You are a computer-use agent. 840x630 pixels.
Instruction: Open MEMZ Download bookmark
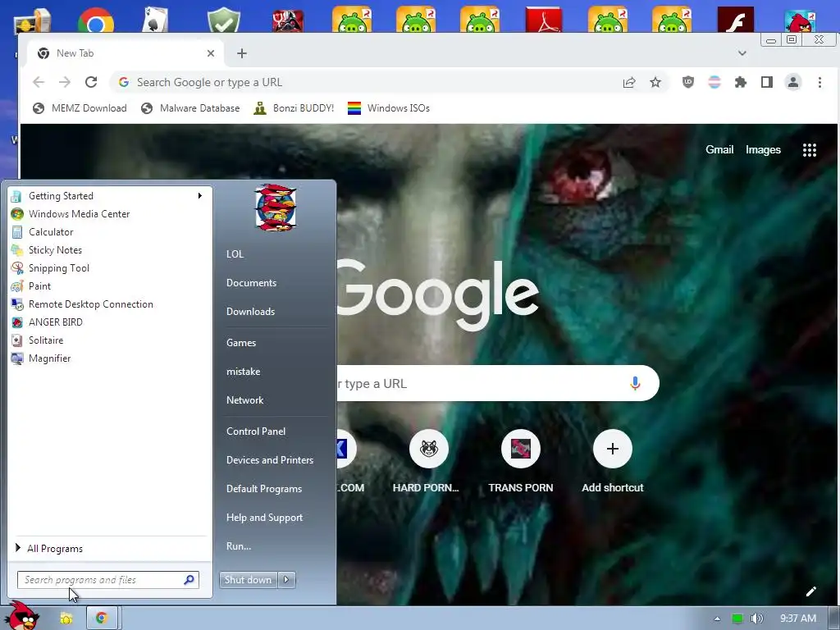tap(80, 108)
